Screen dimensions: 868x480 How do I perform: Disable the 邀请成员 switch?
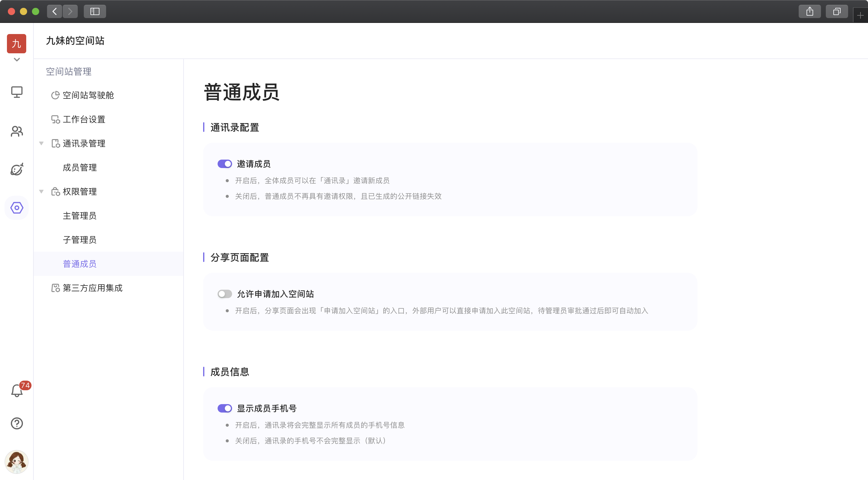point(225,164)
